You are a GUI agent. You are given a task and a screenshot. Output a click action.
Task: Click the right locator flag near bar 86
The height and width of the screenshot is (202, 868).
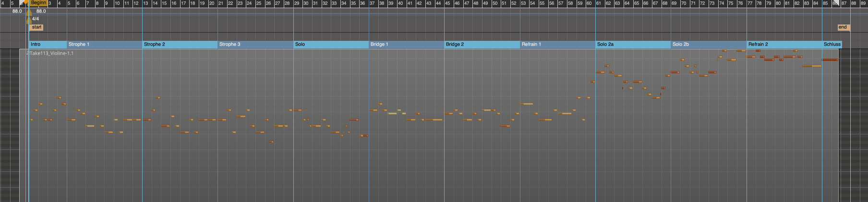pyautogui.click(x=836, y=2)
